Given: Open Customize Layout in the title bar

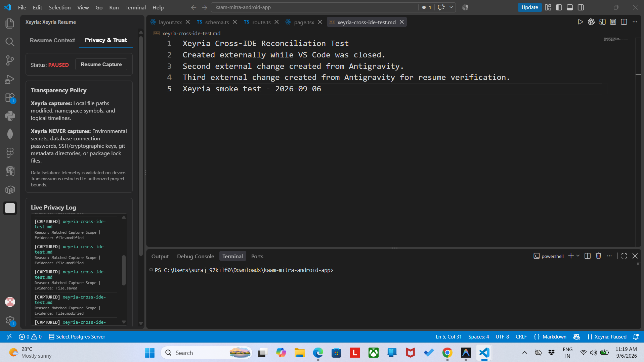Looking at the screenshot, I should click(548, 7).
